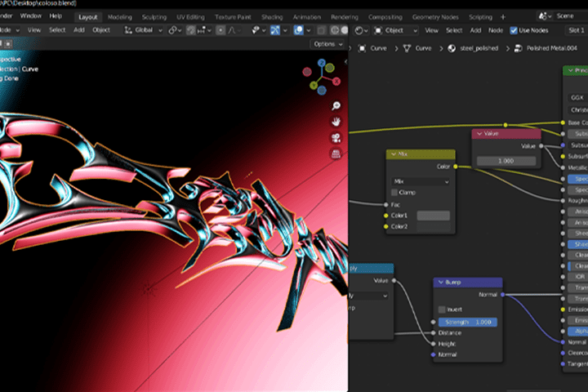The image size is (588, 392).
Task: Toggle the show overlays icon in header
Action: [299, 30]
